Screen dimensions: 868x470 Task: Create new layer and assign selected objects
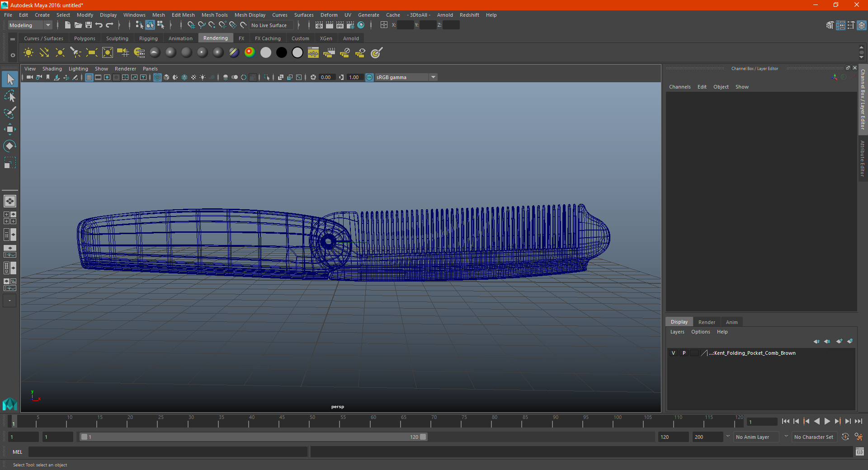tap(850, 341)
